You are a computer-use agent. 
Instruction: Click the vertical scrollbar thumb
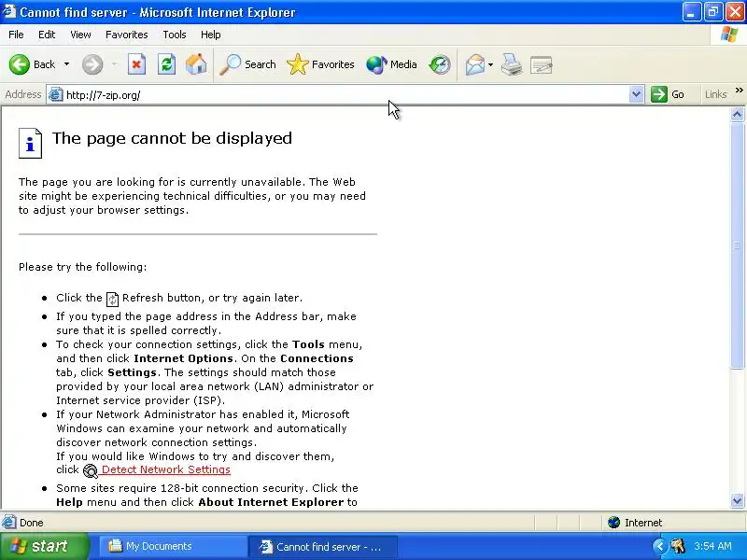click(x=737, y=245)
